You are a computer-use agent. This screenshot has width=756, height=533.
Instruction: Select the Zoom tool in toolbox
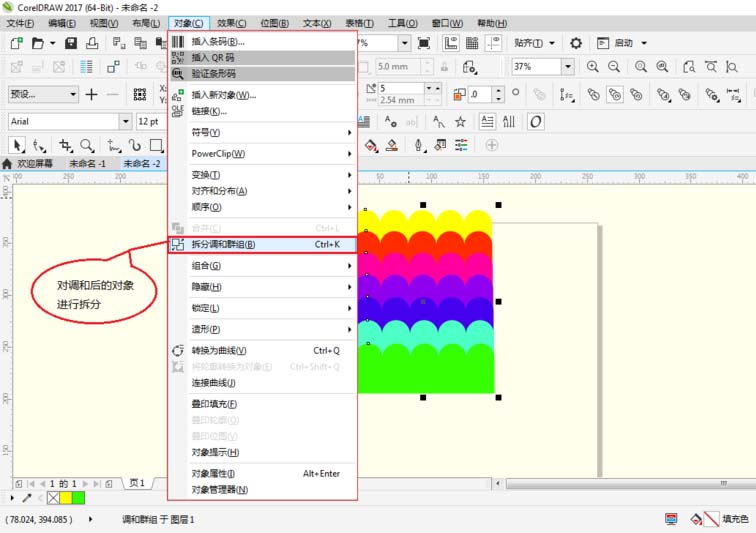click(87, 145)
